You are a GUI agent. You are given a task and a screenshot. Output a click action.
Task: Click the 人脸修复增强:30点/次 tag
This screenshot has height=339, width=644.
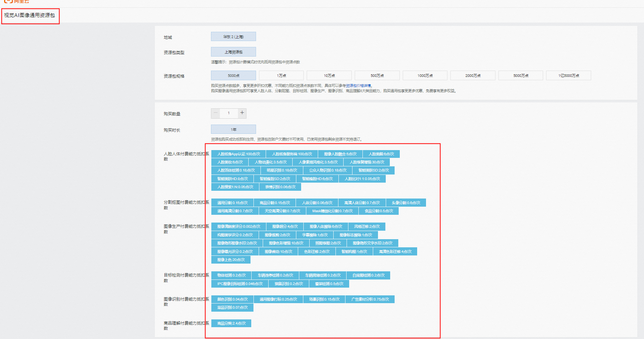(x=367, y=162)
